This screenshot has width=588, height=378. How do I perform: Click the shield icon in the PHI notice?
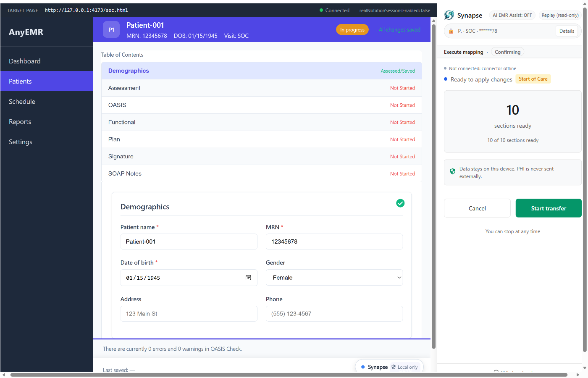click(453, 171)
